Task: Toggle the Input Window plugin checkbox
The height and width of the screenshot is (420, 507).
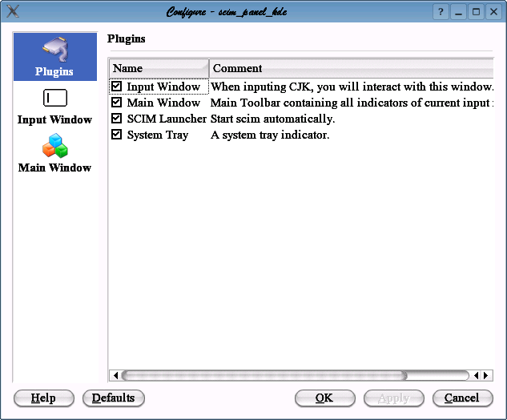Action: 117,87
